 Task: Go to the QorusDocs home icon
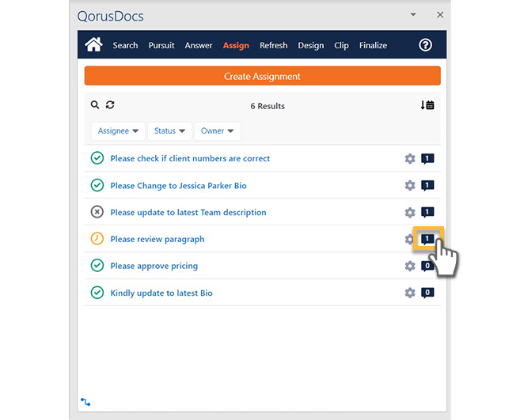click(93, 45)
